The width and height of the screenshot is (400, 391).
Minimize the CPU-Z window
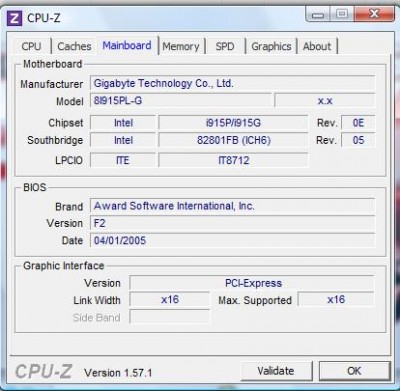pyautogui.click(x=318, y=14)
